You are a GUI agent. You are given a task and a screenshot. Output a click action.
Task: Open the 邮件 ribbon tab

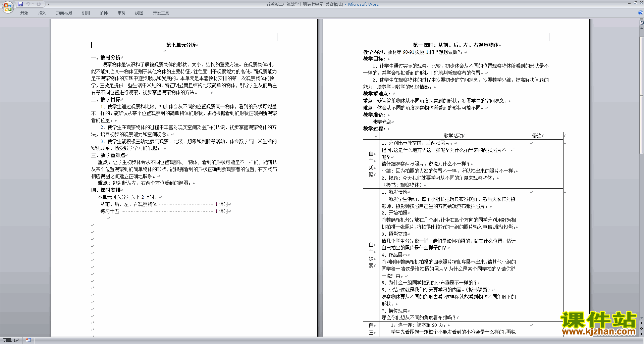(104, 13)
